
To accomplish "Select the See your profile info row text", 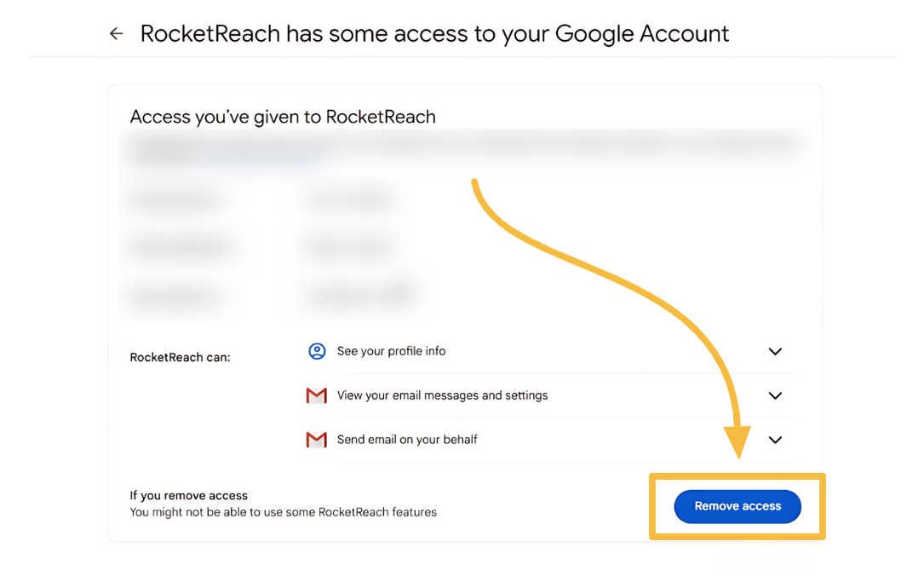I will [391, 351].
